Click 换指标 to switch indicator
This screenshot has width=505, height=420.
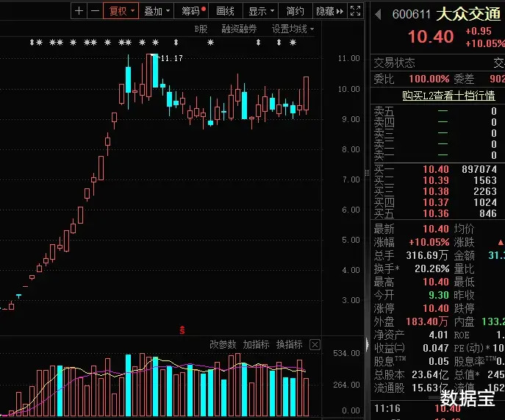click(x=289, y=344)
